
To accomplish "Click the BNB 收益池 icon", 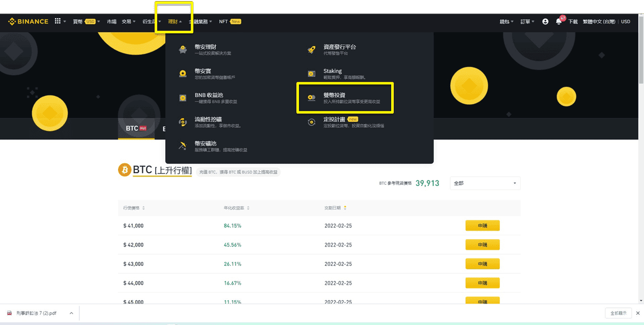I will point(183,97).
